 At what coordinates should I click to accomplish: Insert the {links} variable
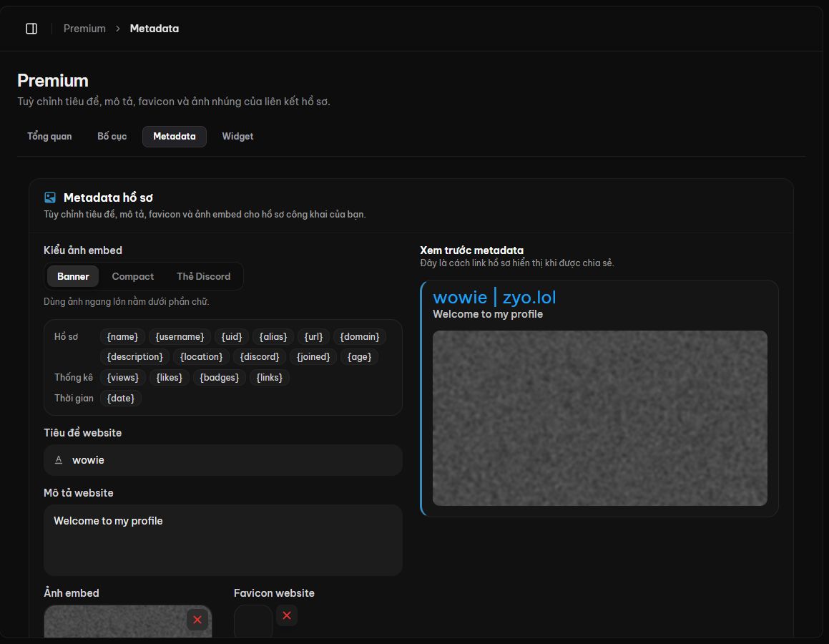click(x=270, y=378)
